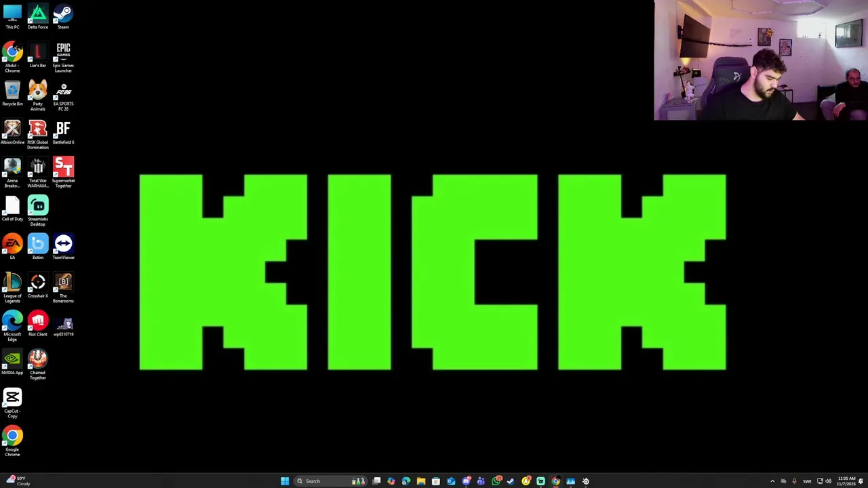Screen dimensions: 868x488
Task: Switch to Chrome from the taskbar
Action: [x=556, y=481]
